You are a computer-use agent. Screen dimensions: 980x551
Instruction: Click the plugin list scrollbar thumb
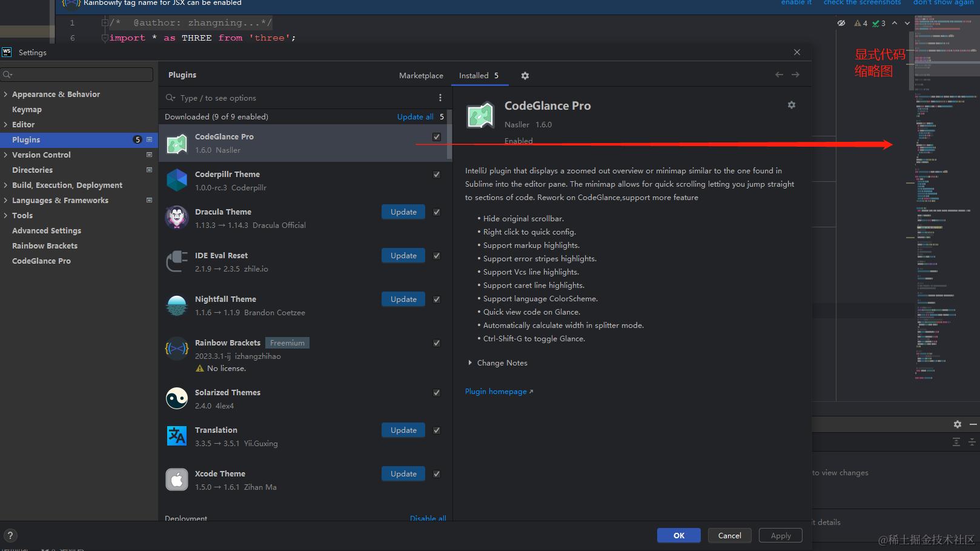[x=449, y=135]
